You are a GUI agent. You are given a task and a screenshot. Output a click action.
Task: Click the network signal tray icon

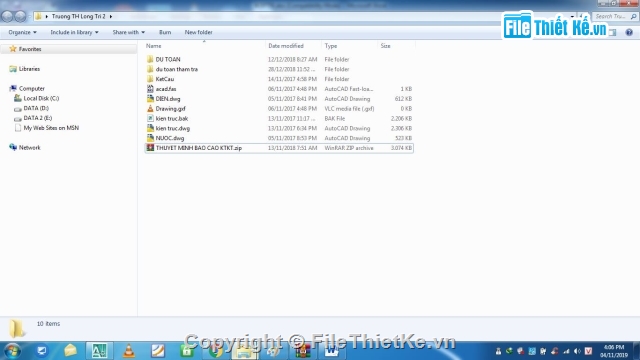566,351
